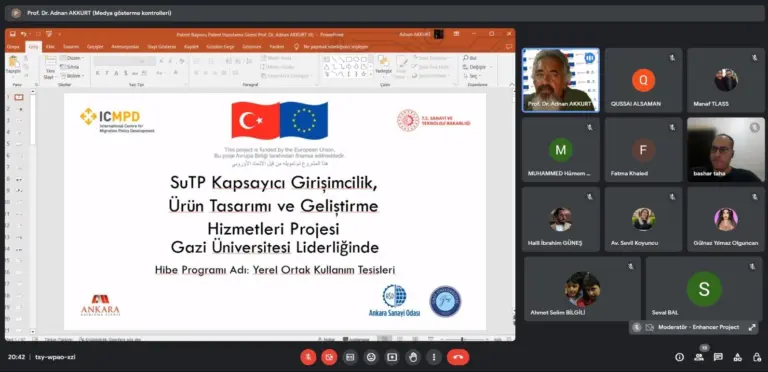Click Bul to find text

click(x=470, y=58)
